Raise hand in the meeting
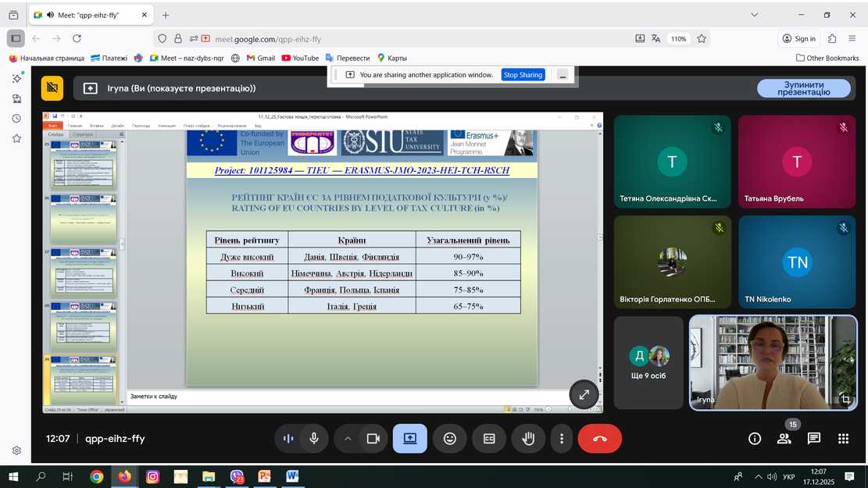Image resolution: width=868 pixels, height=488 pixels. click(528, 439)
